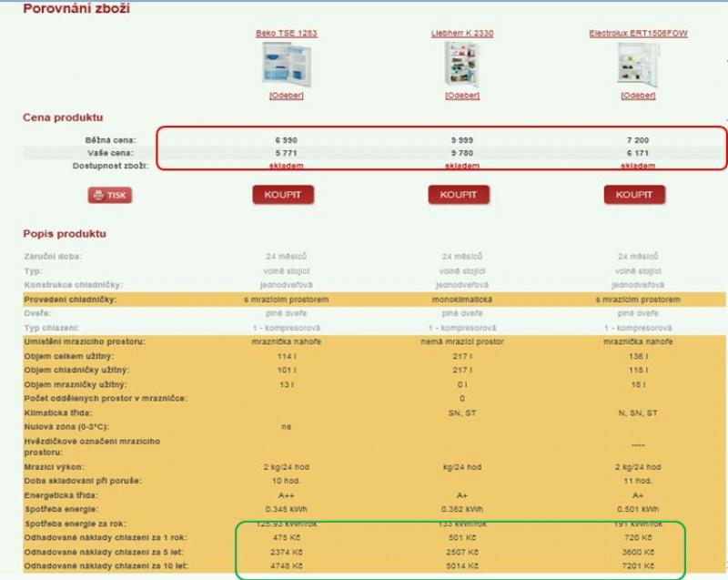
Task: Click Beko total volume 114 l
Action: click(x=287, y=356)
